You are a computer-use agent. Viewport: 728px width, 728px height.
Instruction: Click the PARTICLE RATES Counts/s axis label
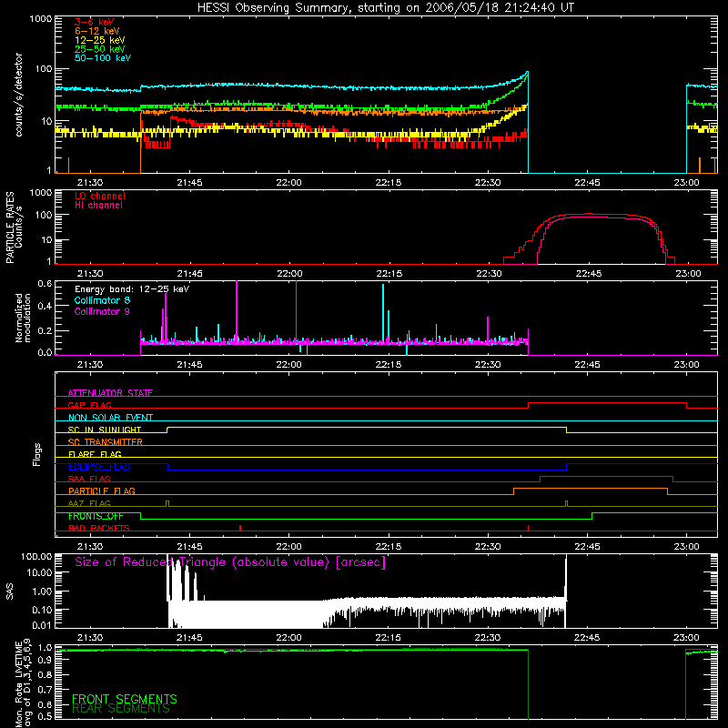14,227
